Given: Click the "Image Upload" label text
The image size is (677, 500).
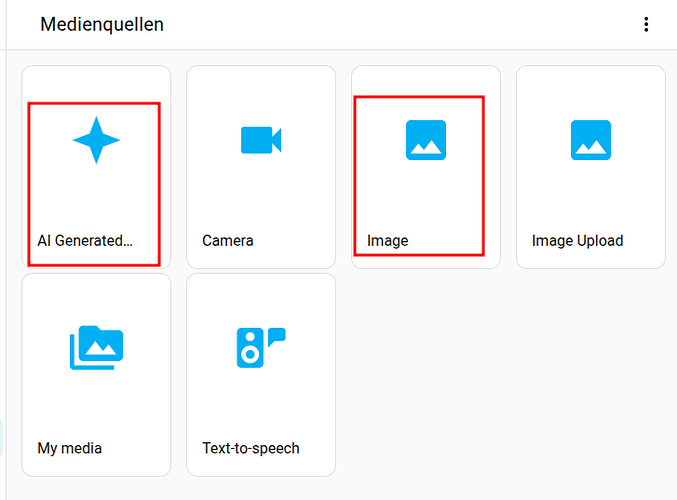Looking at the screenshot, I should point(577,241).
